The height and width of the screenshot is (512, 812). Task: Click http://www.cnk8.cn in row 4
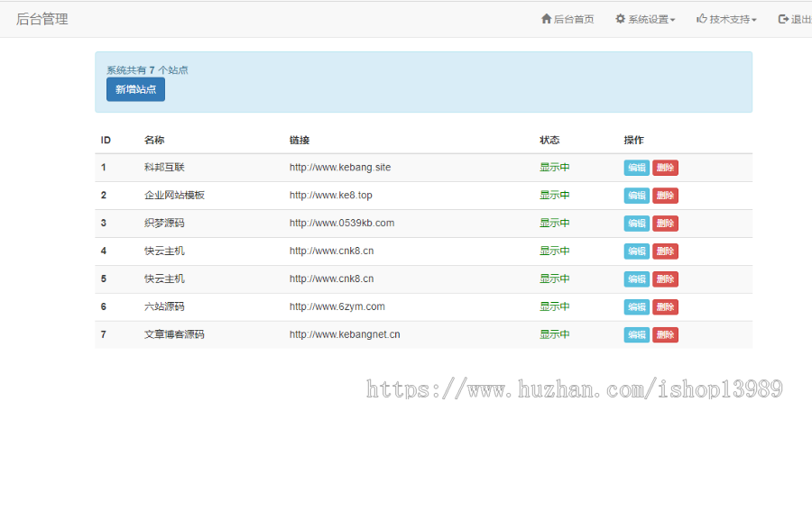point(331,251)
